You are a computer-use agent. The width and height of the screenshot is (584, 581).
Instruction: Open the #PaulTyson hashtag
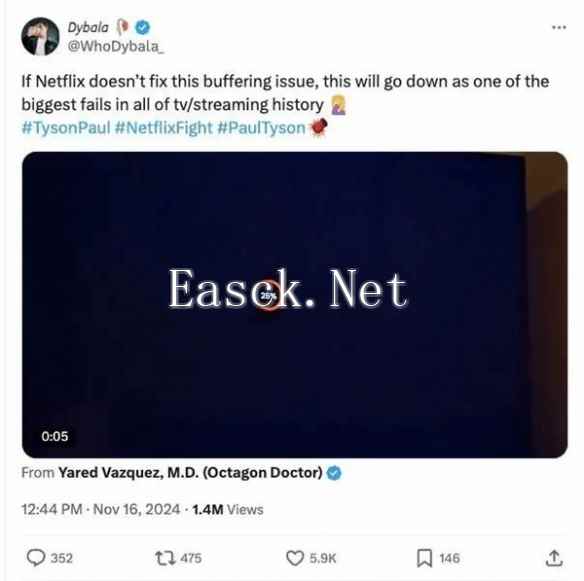[x=261, y=128]
